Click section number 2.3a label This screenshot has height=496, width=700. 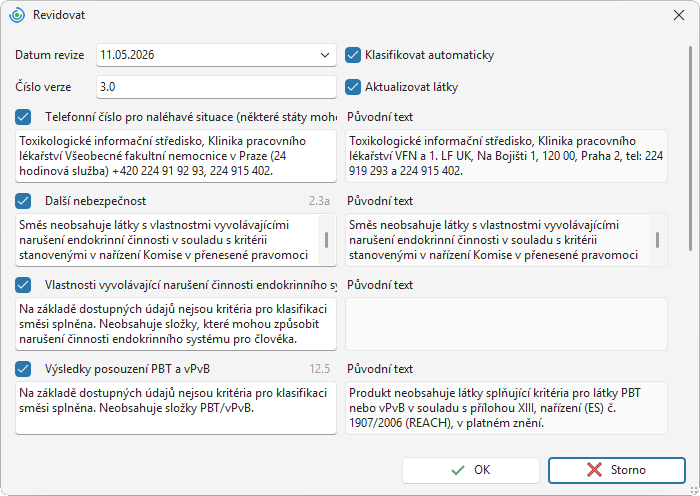click(319, 201)
